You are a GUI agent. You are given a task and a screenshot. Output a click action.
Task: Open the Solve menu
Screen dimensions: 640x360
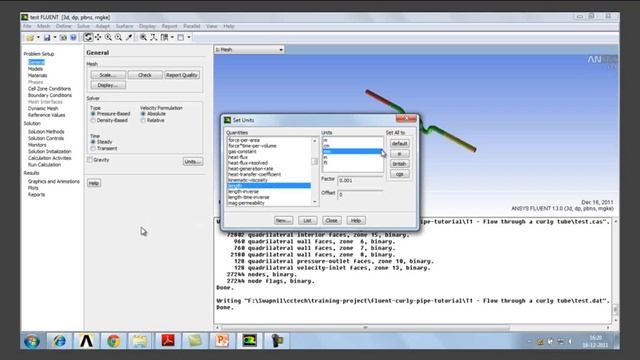pos(83,27)
